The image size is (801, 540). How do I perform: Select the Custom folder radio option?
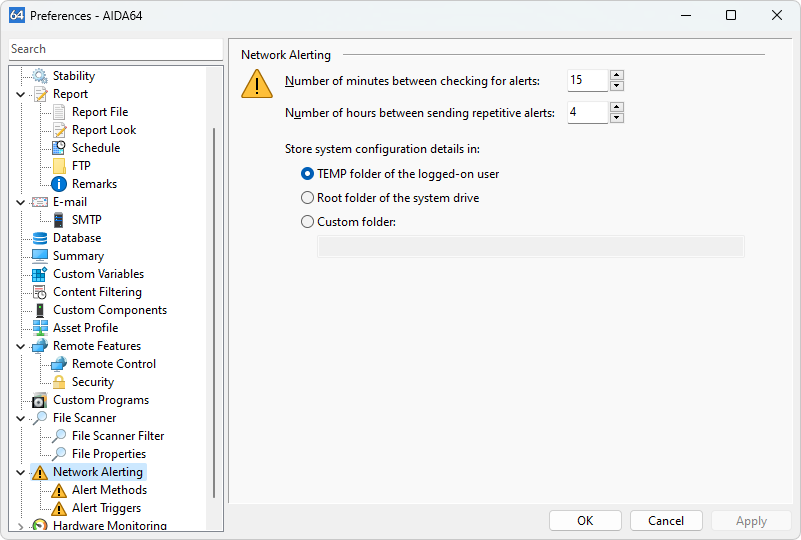307,222
